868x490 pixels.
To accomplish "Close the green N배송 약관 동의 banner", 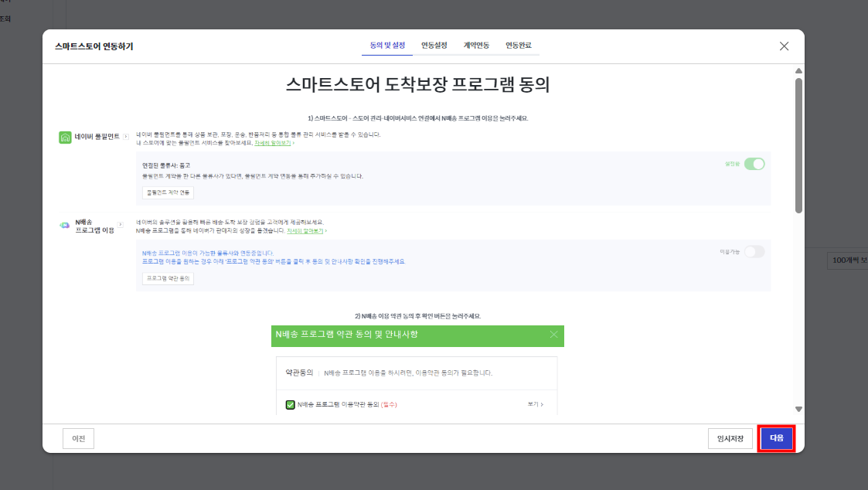I will point(553,335).
